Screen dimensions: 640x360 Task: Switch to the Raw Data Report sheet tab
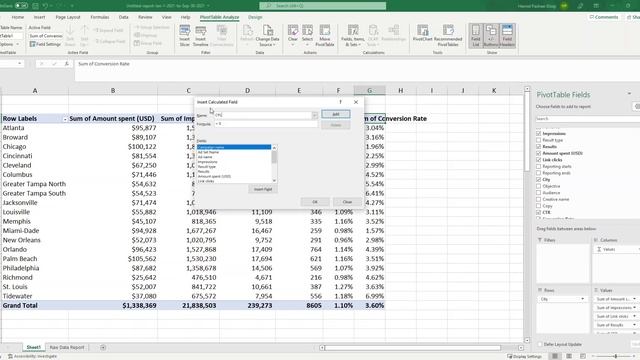(67, 347)
